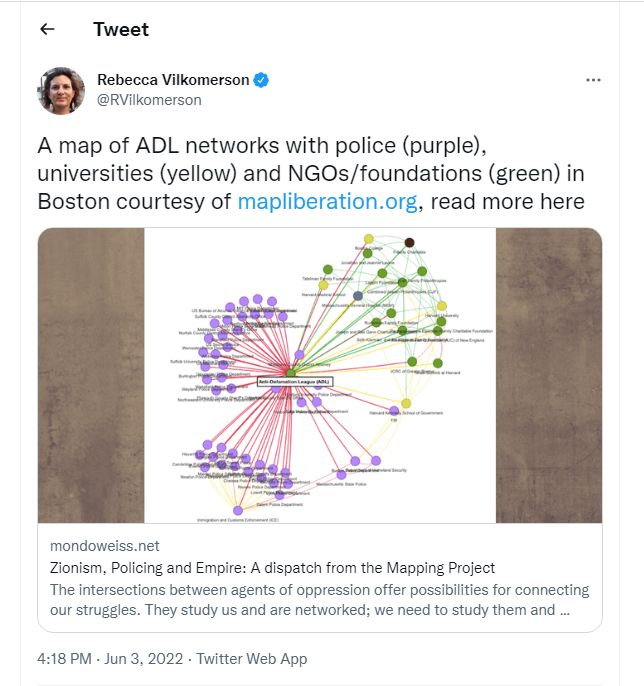Click the purple ICE node at the map's bottom

click(x=238, y=511)
